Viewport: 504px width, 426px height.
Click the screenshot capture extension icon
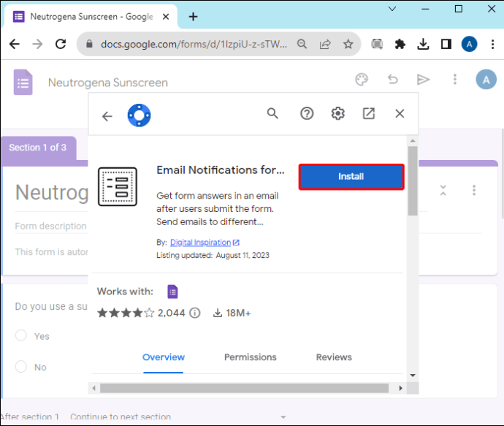(377, 44)
